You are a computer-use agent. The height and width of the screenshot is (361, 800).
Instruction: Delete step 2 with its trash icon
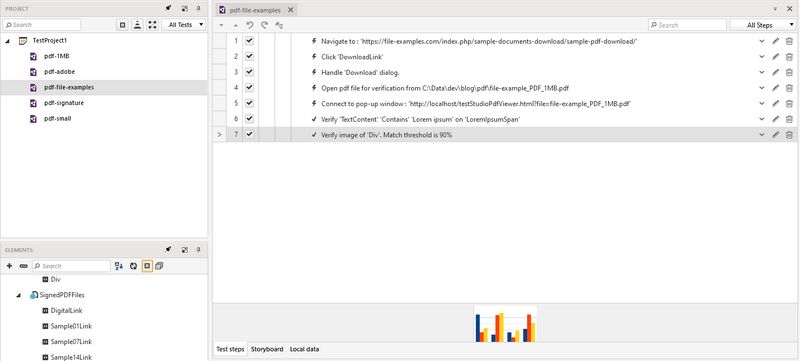[x=789, y=57]
